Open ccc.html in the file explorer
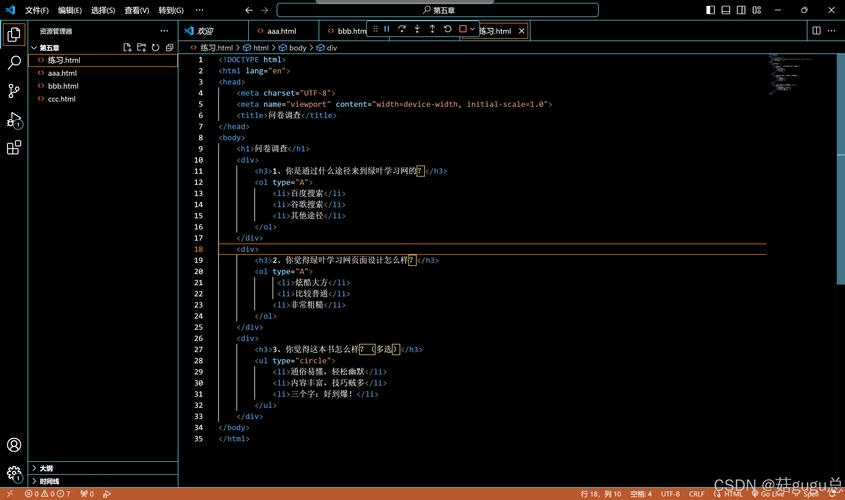Viewport: 845px width, 500px height. [x=62, y=99]
